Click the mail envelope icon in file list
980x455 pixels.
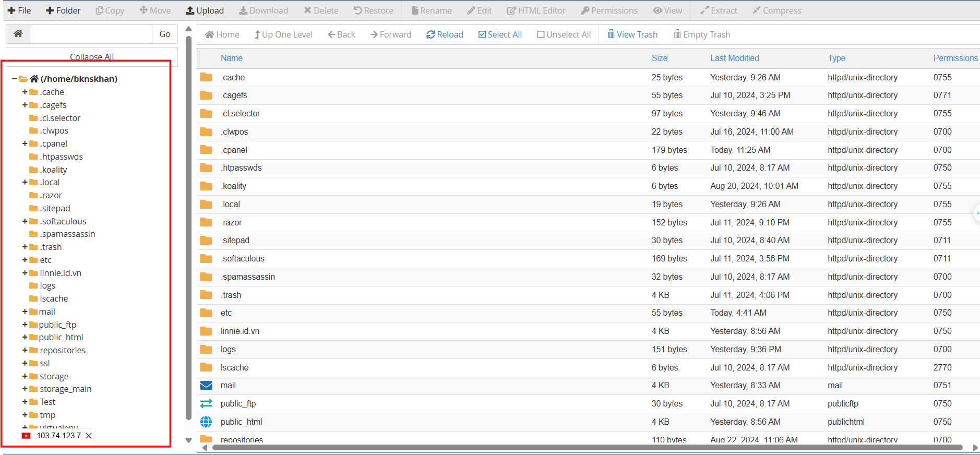[206, 385]
